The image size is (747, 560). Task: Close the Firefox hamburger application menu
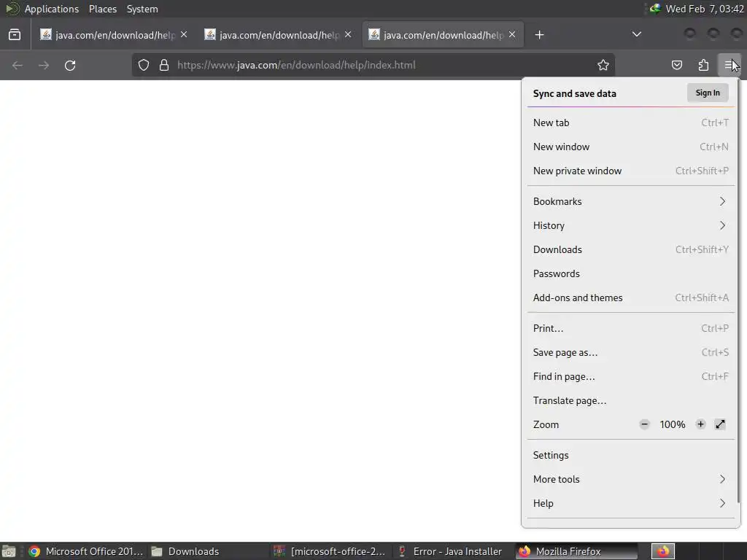pos(729,65)
